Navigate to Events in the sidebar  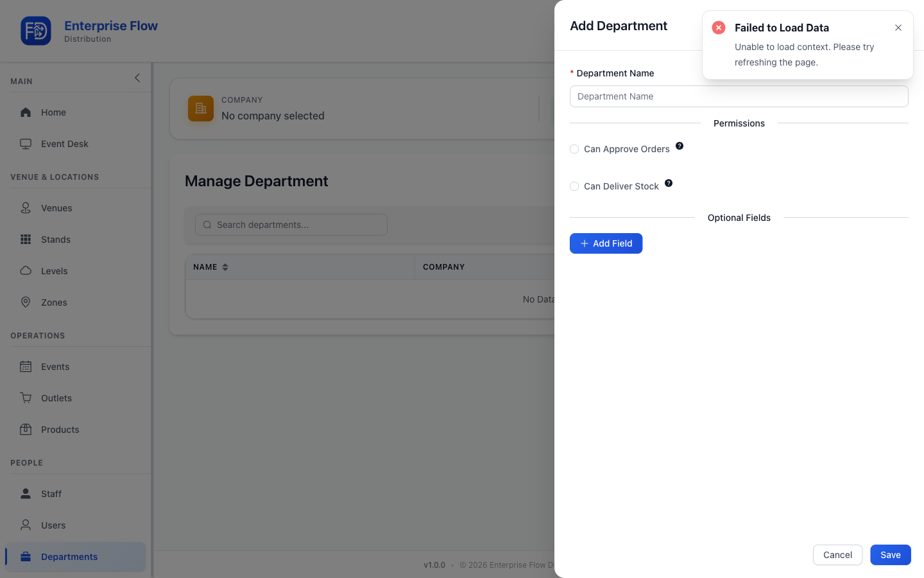tap(76, 367)
